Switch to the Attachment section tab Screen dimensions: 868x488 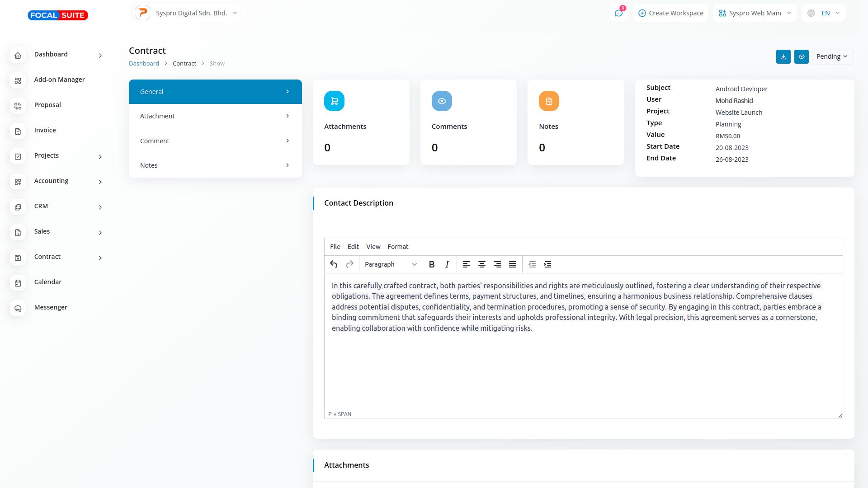coord(215,116)
